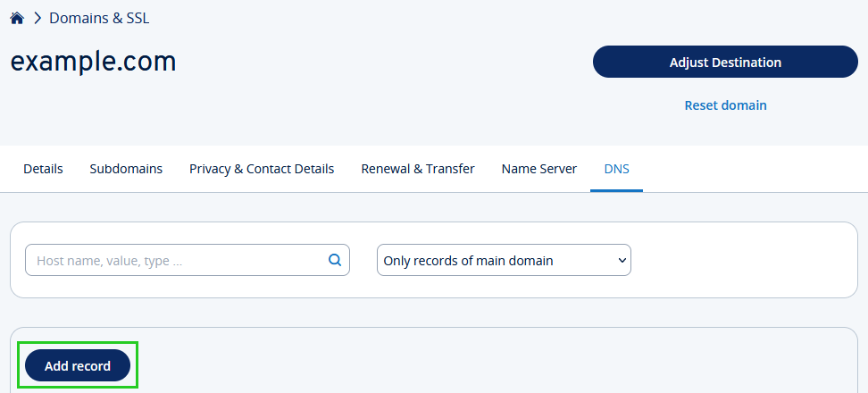
Task: Go to the Renewal & Transfer tab
Action: tap(417, 169)
